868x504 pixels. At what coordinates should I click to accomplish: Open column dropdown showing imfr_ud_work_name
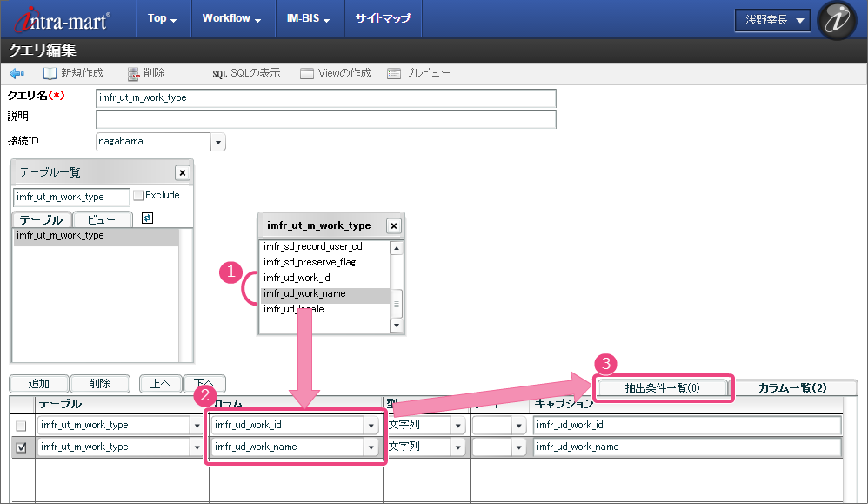tap(371, 447)
